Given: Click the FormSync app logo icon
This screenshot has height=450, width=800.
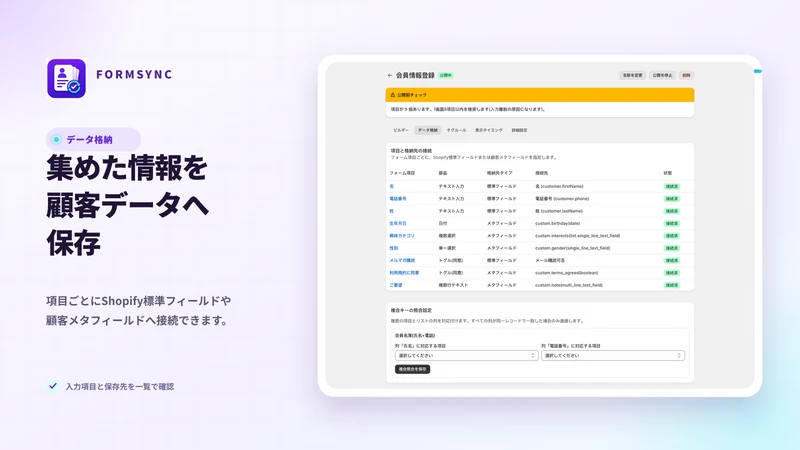Looking at the screenshot, I should pos(66,78).
